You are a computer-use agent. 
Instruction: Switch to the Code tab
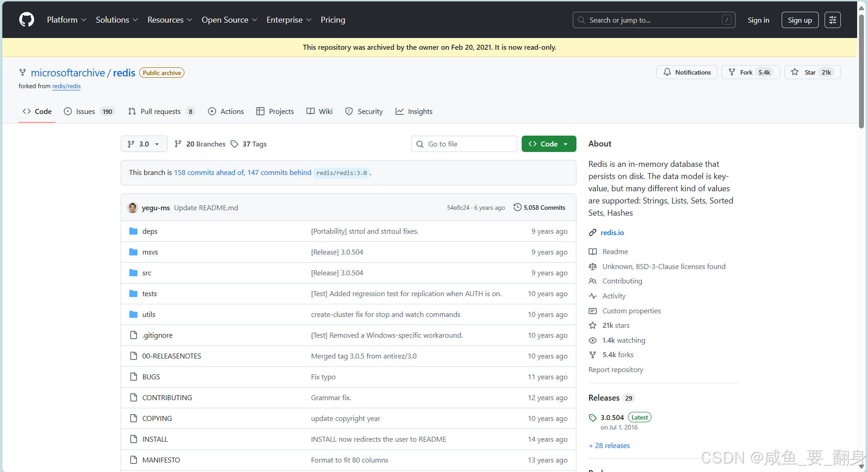(37, 111)
